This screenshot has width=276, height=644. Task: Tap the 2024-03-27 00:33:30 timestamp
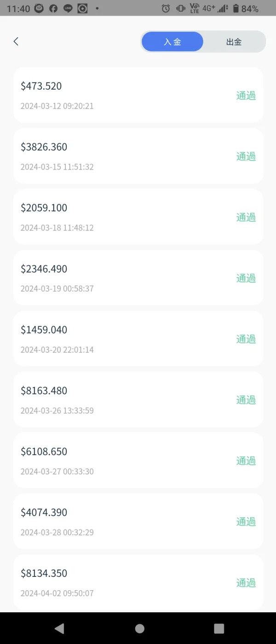point(57,471)
